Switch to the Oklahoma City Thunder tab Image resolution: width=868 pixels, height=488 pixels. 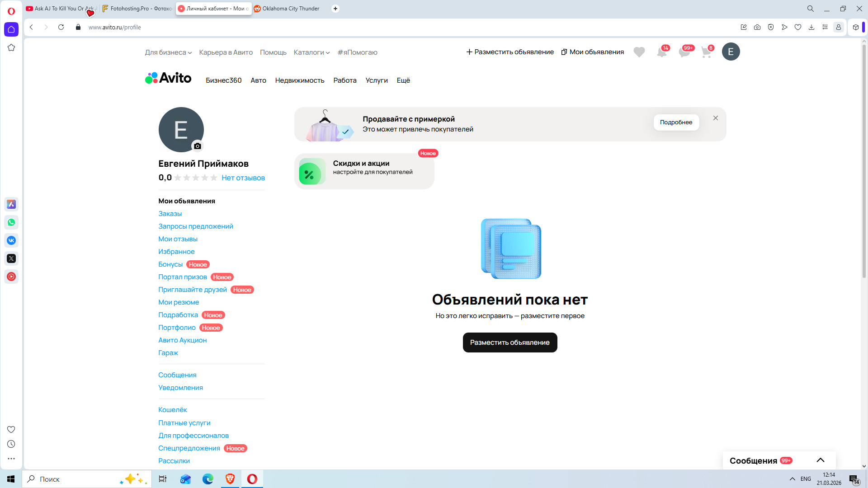pyautogui.click(x=289, y=9)
